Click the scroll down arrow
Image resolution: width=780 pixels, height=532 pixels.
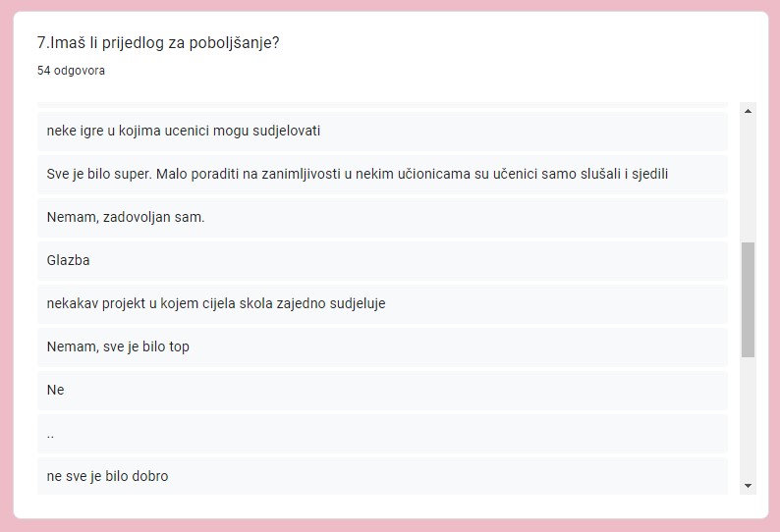point(748,486)
